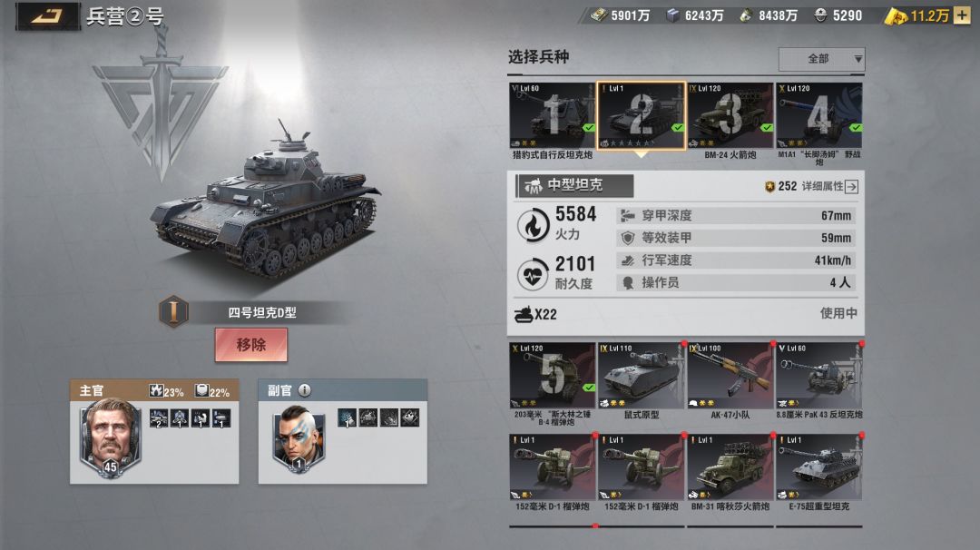This screenshot has height=550, width=980.
Task: Expand 详细属性 detailed attributes arrow
Action: [851, 186]
